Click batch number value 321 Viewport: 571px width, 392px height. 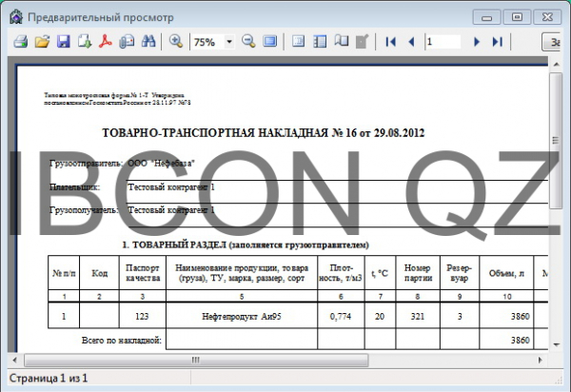tap(418, 316)
